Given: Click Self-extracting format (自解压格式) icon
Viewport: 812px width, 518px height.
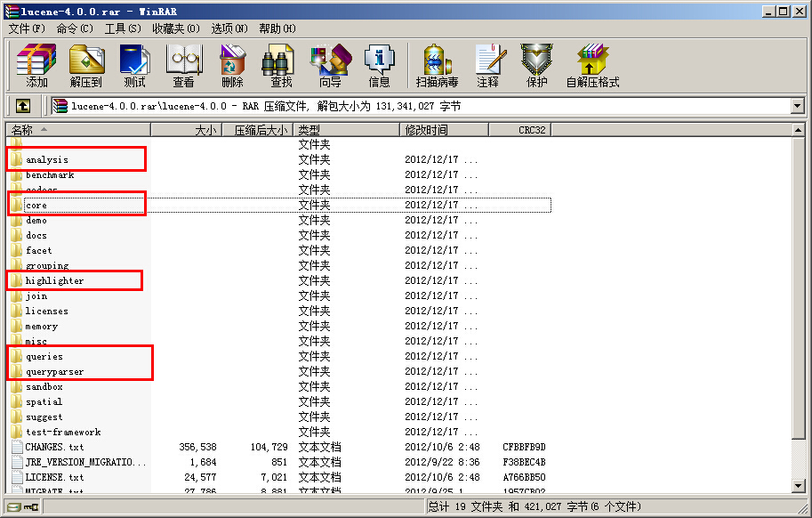Looking at the screenshot, I should click(x=592, y=66).
